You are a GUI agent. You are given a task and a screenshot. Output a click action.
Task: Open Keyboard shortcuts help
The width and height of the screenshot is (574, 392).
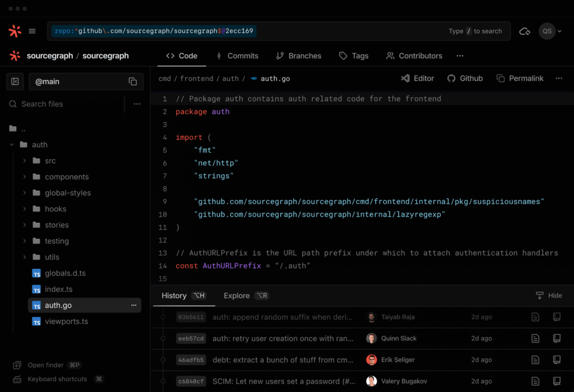point(57,379)
